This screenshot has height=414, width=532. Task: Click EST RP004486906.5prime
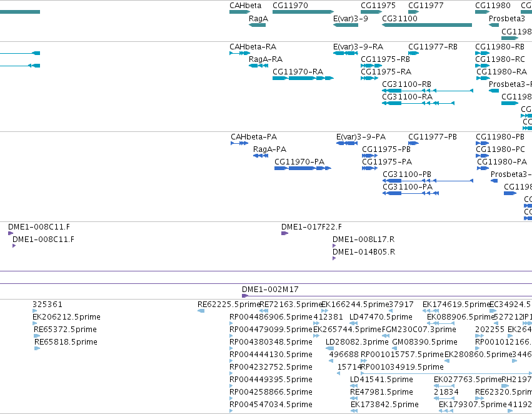[x=231, y=323]
